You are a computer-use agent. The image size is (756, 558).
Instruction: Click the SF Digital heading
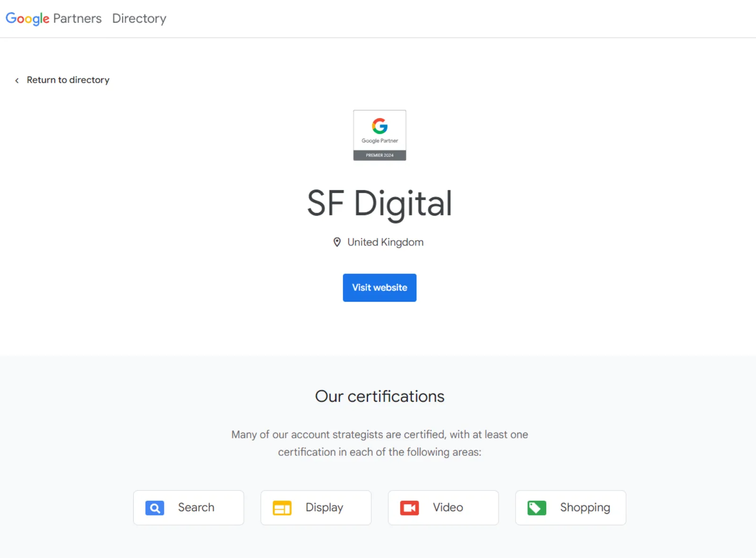tap(379, 203)
